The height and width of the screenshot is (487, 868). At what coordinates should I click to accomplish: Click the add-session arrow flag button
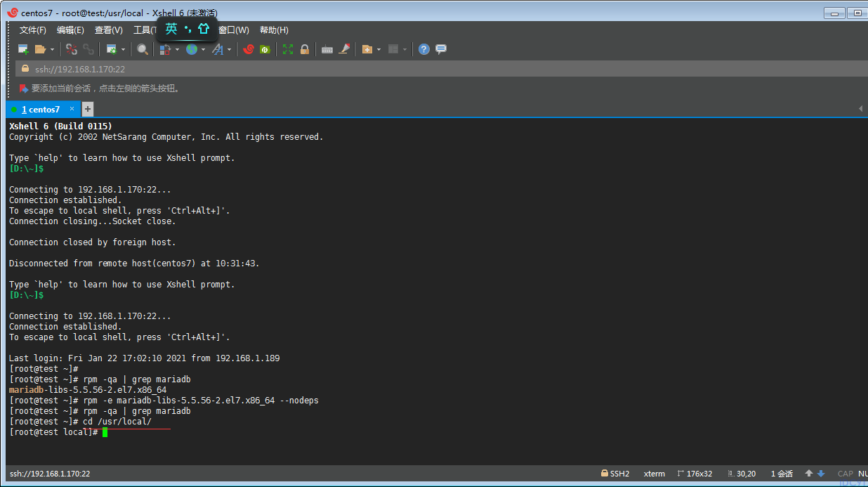pyautogui.click(x=24, y=89)
